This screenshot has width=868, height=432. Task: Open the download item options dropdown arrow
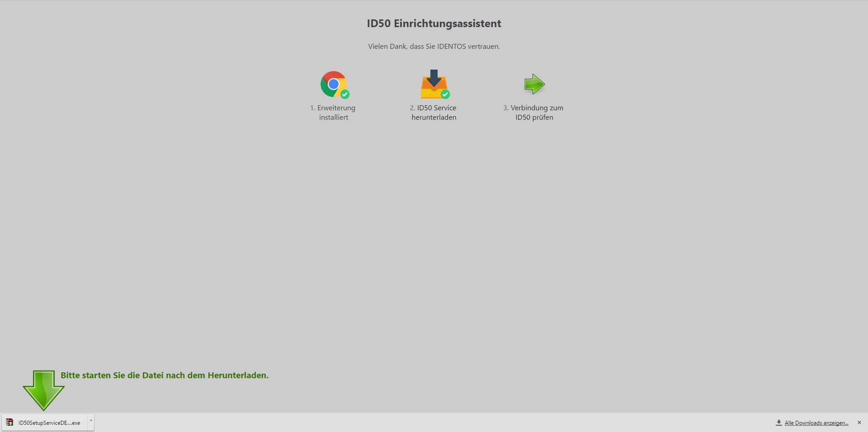(91, 421)
